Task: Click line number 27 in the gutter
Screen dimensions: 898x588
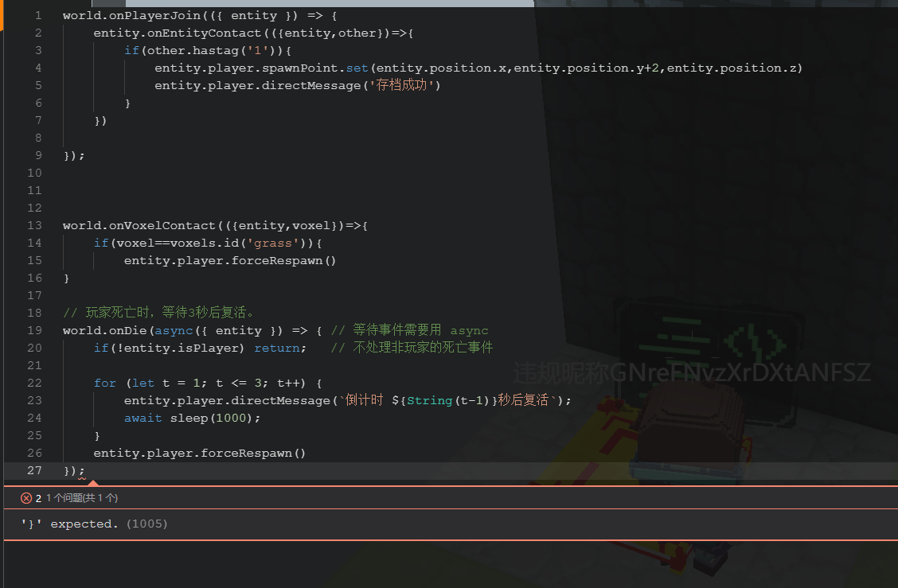Action: click(x=34, y=470)
